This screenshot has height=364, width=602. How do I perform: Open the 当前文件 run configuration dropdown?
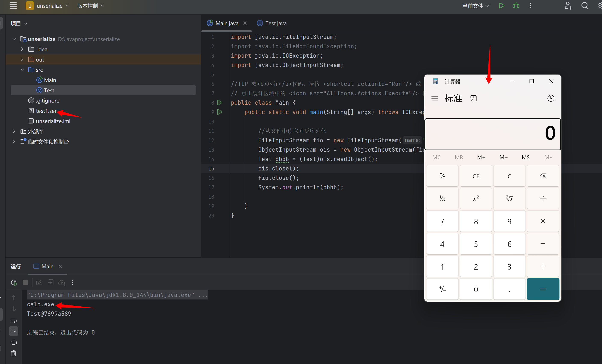coord(476,6)
